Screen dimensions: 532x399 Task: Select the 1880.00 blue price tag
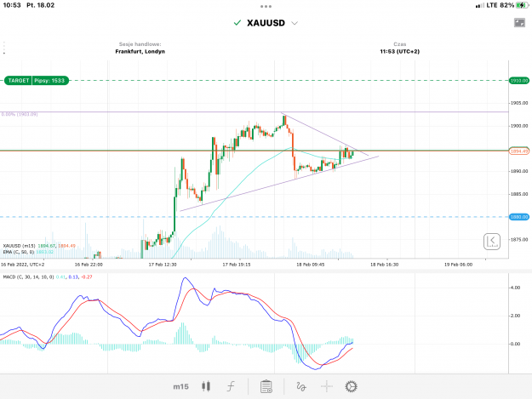click(x=519, y=217)
